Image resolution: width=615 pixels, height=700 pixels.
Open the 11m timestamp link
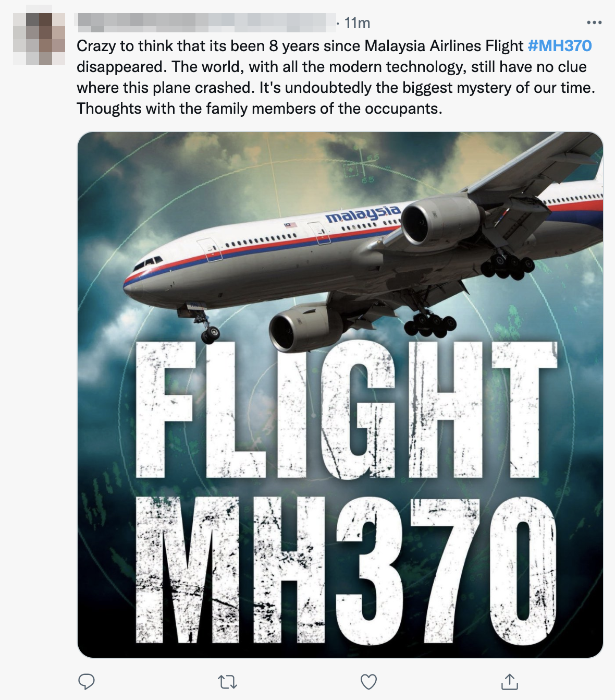(x=357, y=23)
